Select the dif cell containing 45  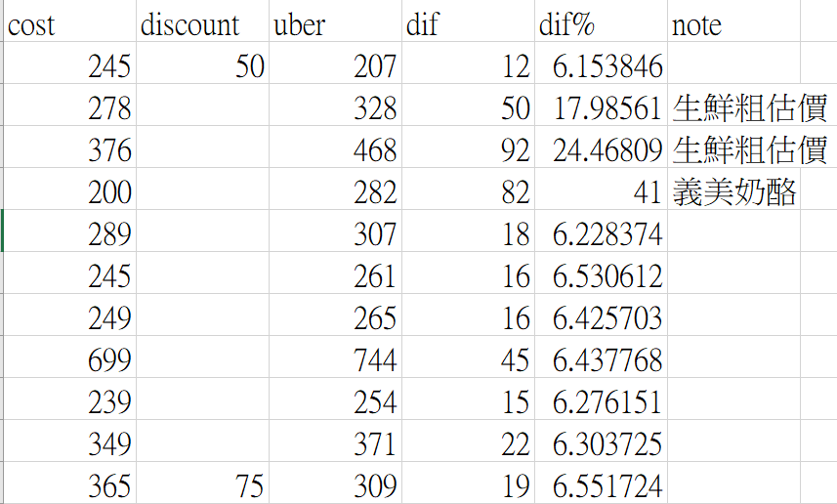point(468,360)
